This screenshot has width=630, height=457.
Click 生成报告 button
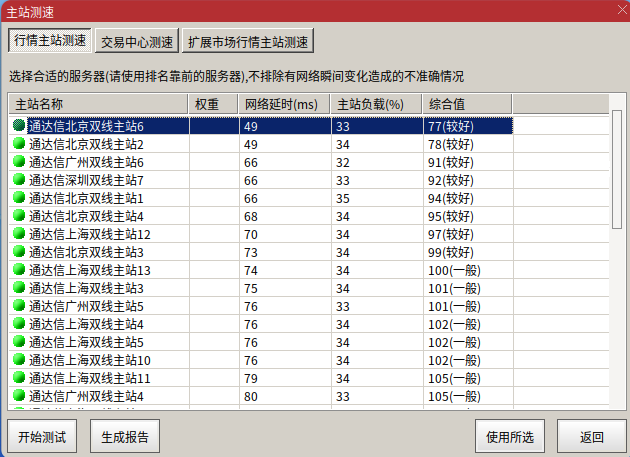[125, 437]
